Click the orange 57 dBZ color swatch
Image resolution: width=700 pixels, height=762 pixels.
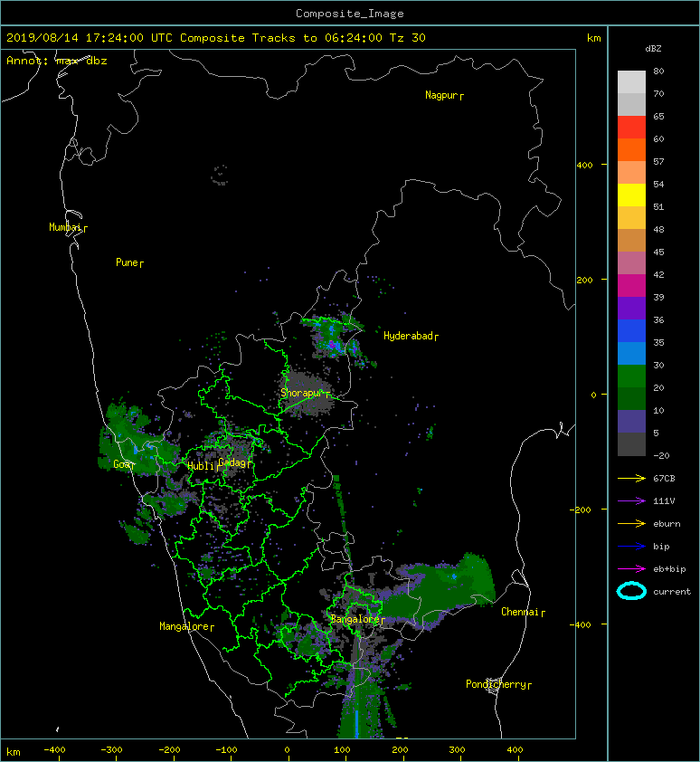631,149
